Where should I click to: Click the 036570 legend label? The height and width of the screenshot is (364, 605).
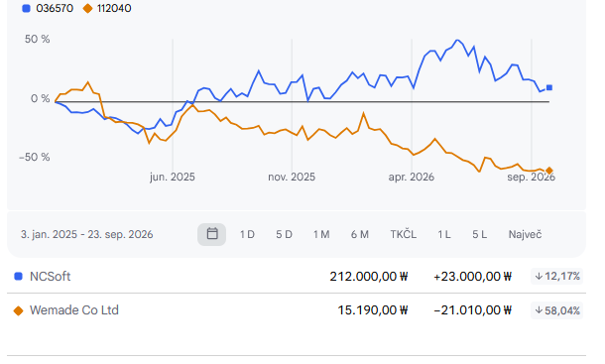coord(55,9)
